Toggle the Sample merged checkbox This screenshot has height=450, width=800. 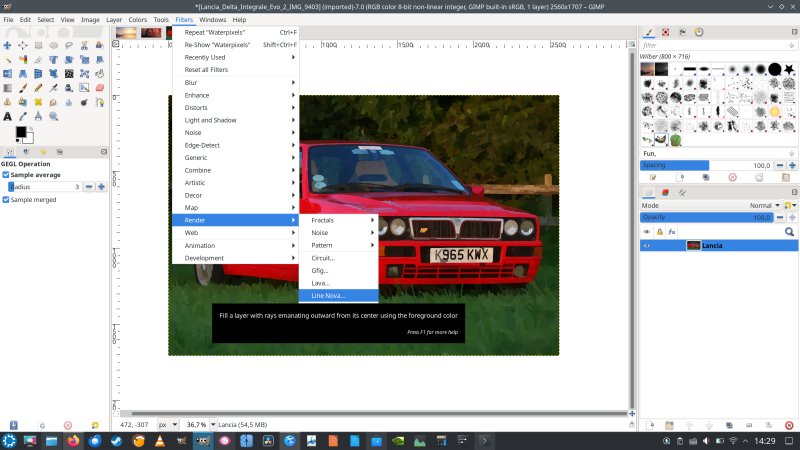6,199
